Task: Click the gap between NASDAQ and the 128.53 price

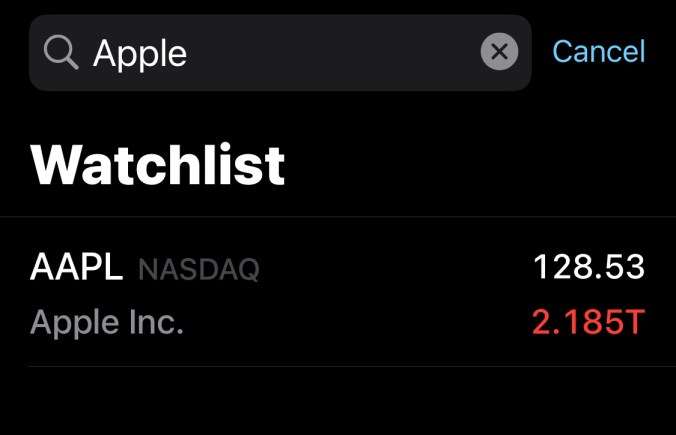Action: (395, 268)
